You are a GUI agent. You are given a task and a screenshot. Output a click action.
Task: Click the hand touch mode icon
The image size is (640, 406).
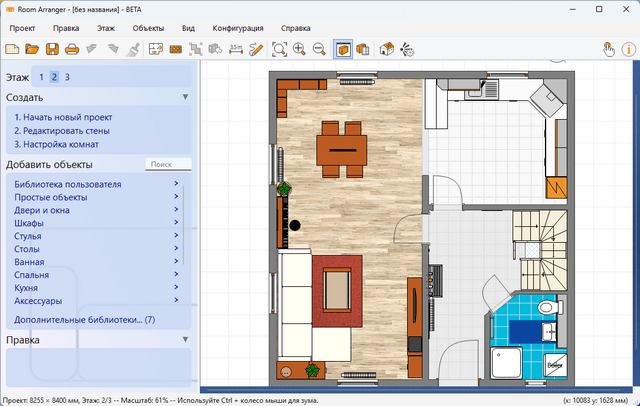coord(607,48)
